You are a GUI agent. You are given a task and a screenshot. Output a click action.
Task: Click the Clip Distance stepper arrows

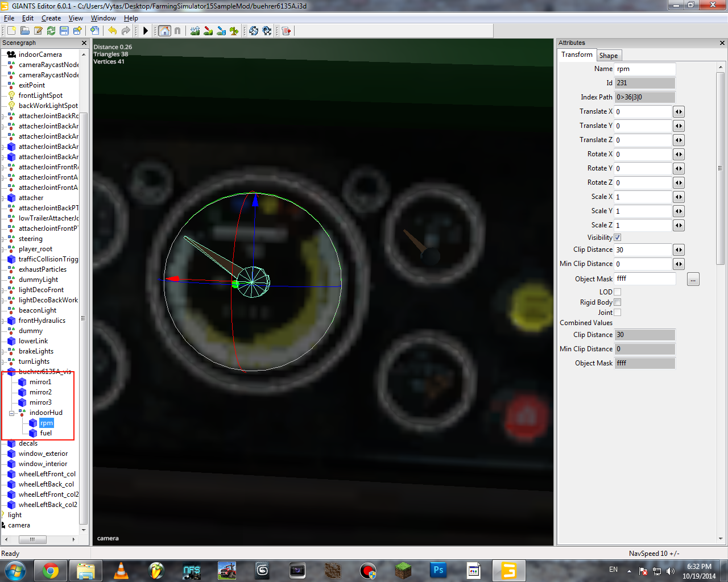[679, 250]
